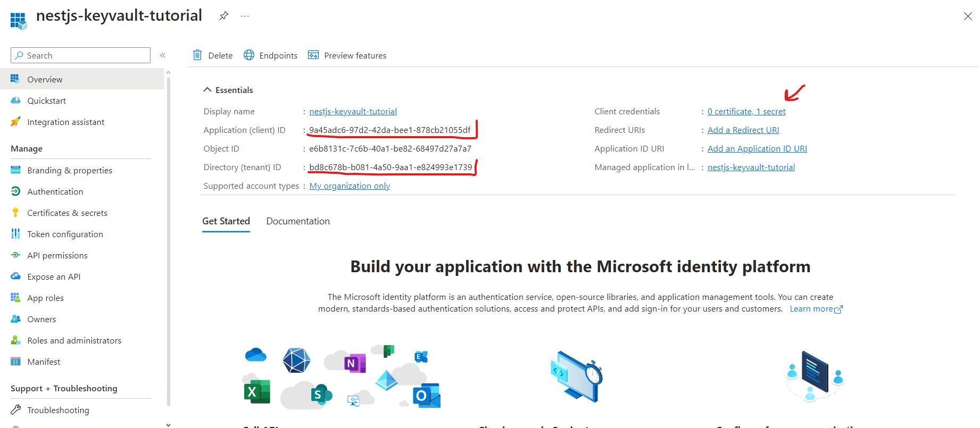Viewport: 980px width, 428px height.
Task: Select the Get Started tab
Action: 226,221
